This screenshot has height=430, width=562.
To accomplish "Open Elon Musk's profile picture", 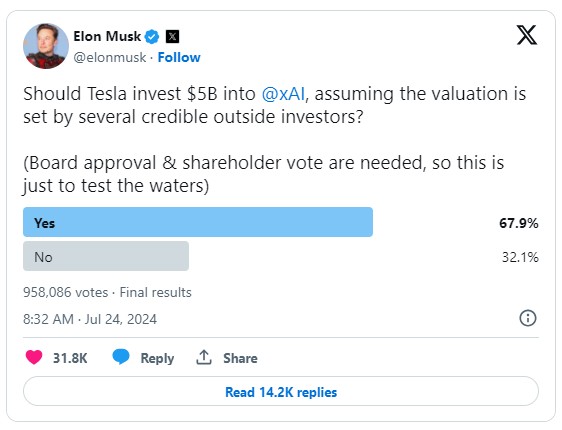I will pos(46,46).
